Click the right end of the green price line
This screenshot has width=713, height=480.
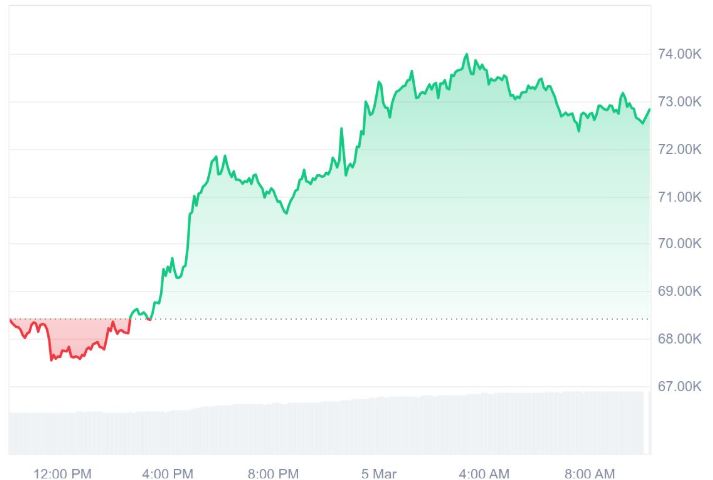[x=649, y=109]
